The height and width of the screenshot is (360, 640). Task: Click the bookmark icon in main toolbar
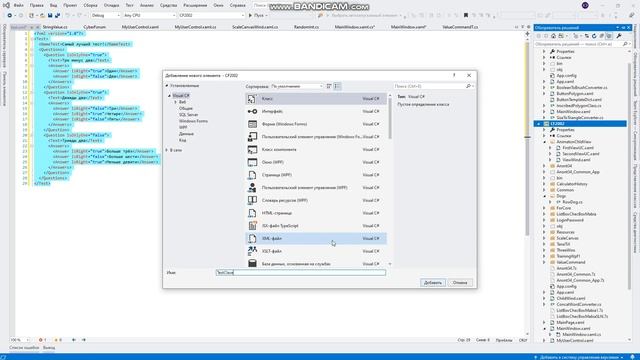click(466, 15)
